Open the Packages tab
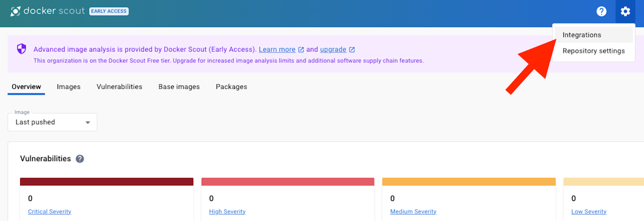The height and width of the screenshot is (221, 644). coord(231,87)
